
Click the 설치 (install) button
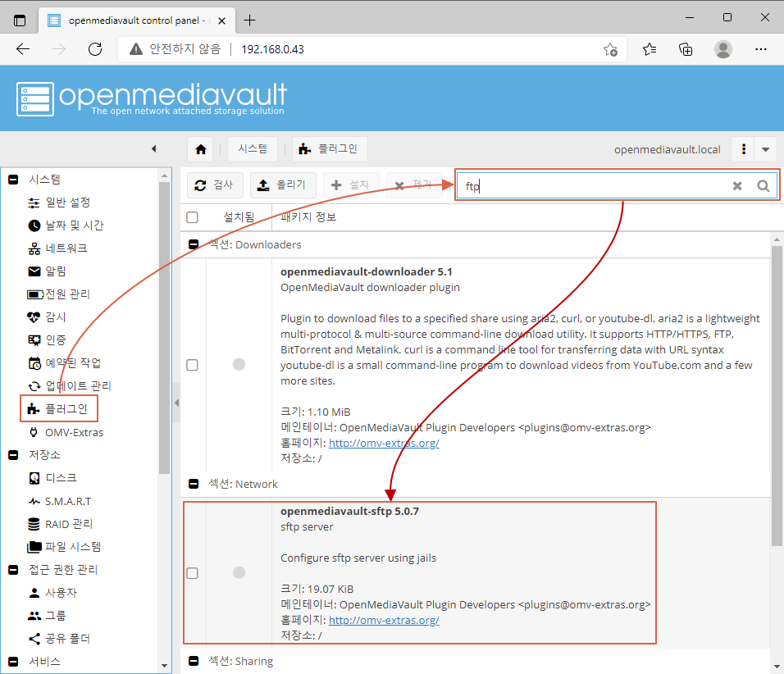[x=351, y=185]
